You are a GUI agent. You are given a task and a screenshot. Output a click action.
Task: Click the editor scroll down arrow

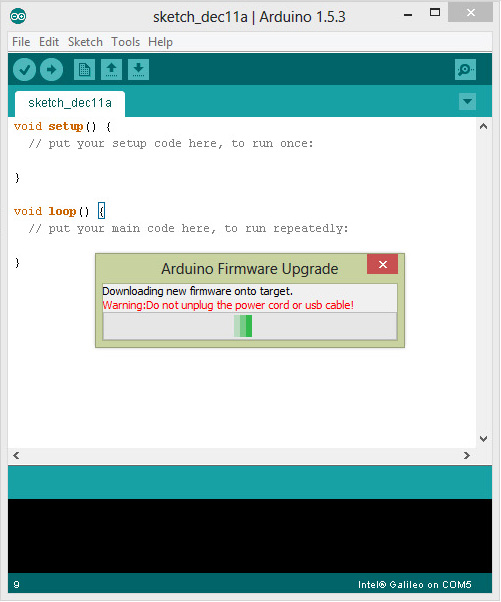484,438
